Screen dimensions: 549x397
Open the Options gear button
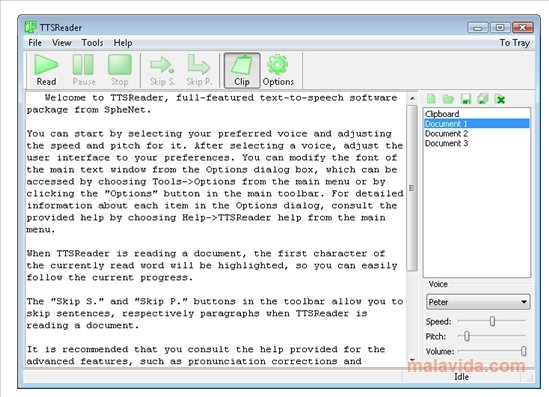point(278,70)
